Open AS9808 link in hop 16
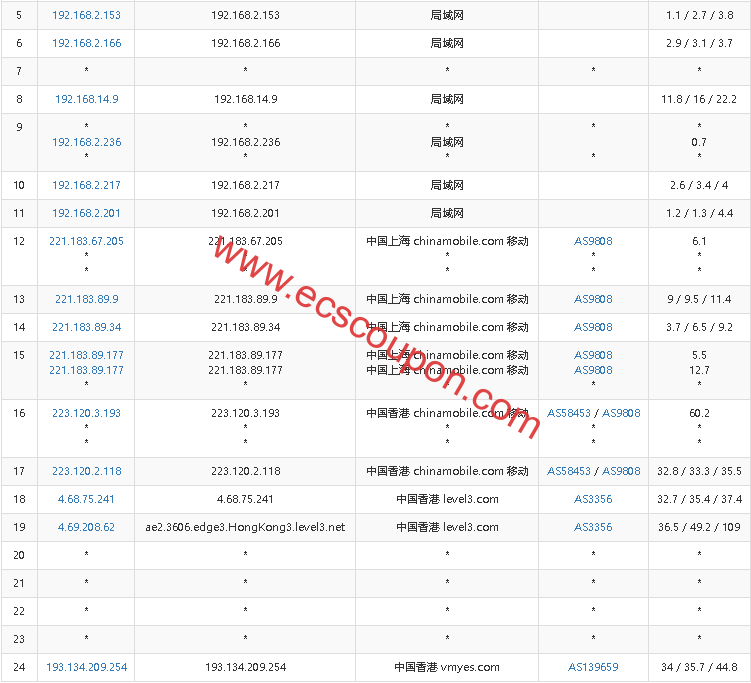Screen dimensions: 751x683 (621, 413)
